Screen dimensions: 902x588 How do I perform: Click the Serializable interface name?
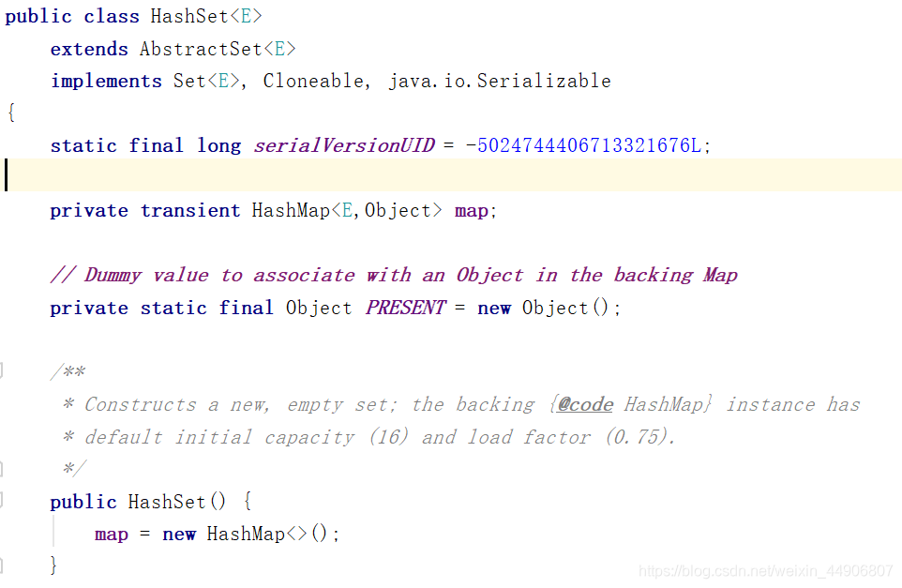tap(544, 81)
